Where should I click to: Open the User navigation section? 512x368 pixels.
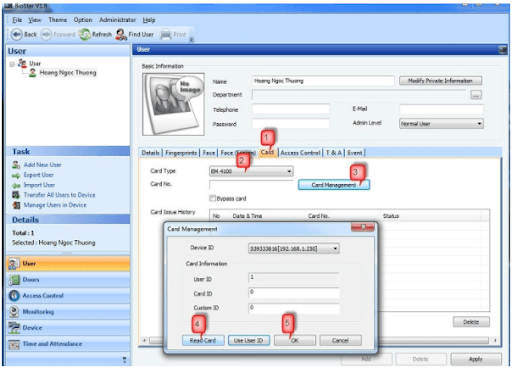pyautogui.click(x=68, y=263)
